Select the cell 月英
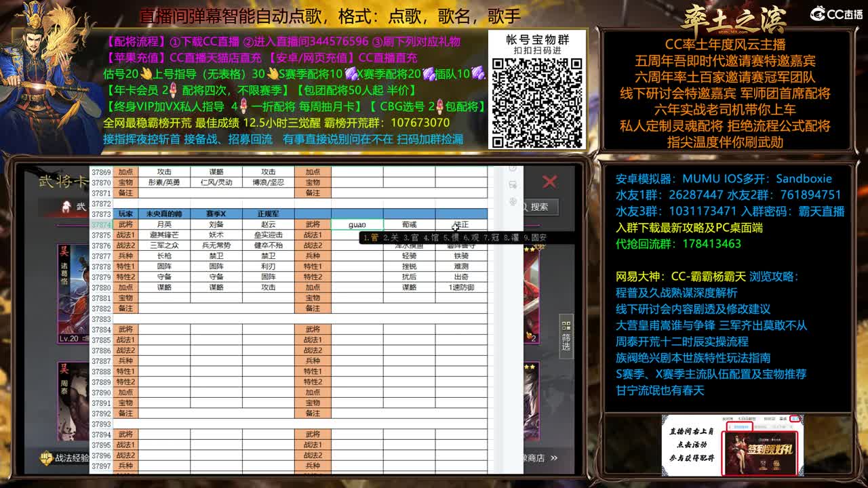 click(x=164, y=224)
